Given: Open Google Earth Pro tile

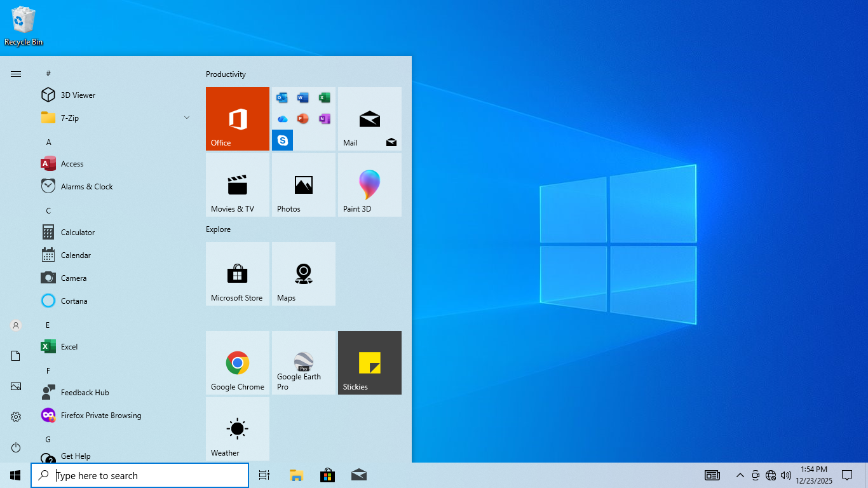Looking at the screenshot, I should [303, 363].
